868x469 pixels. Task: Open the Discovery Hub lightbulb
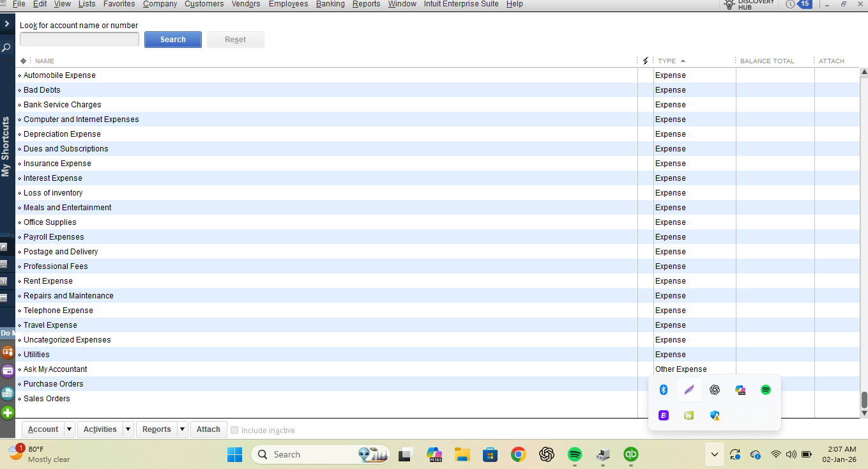(x=729, y=4)
